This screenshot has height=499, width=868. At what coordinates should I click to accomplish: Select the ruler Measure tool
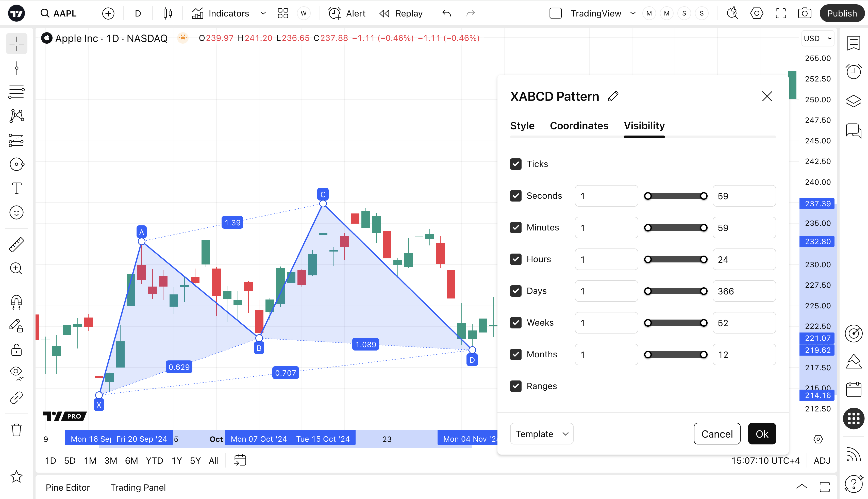pyautogui.click(x=16, y=244)
